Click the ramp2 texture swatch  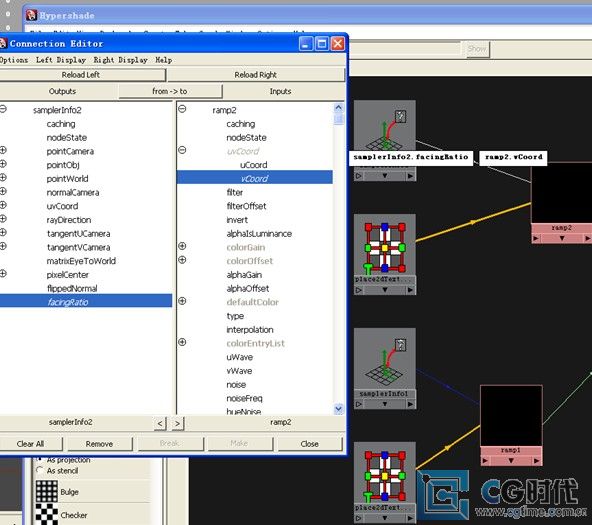(x=561, y=192)
